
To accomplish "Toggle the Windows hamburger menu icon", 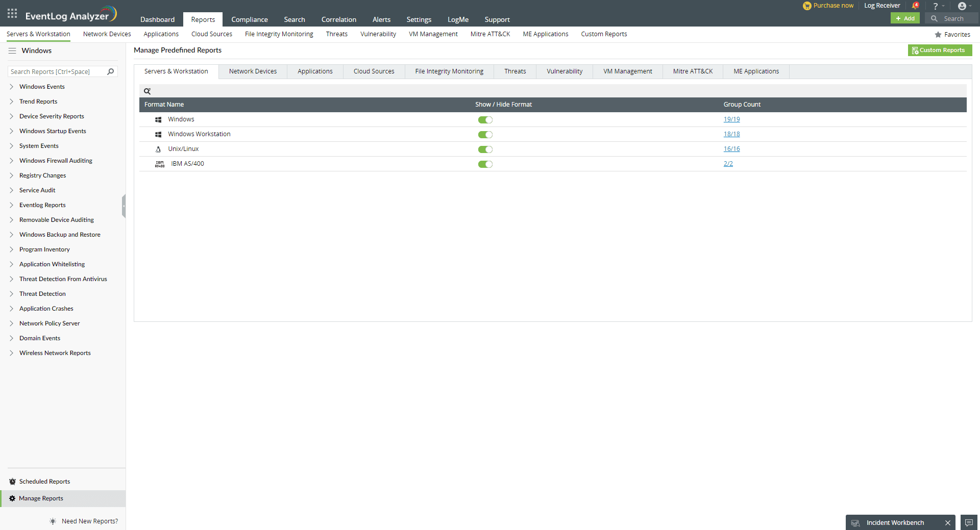I will (x=12, y=51).
